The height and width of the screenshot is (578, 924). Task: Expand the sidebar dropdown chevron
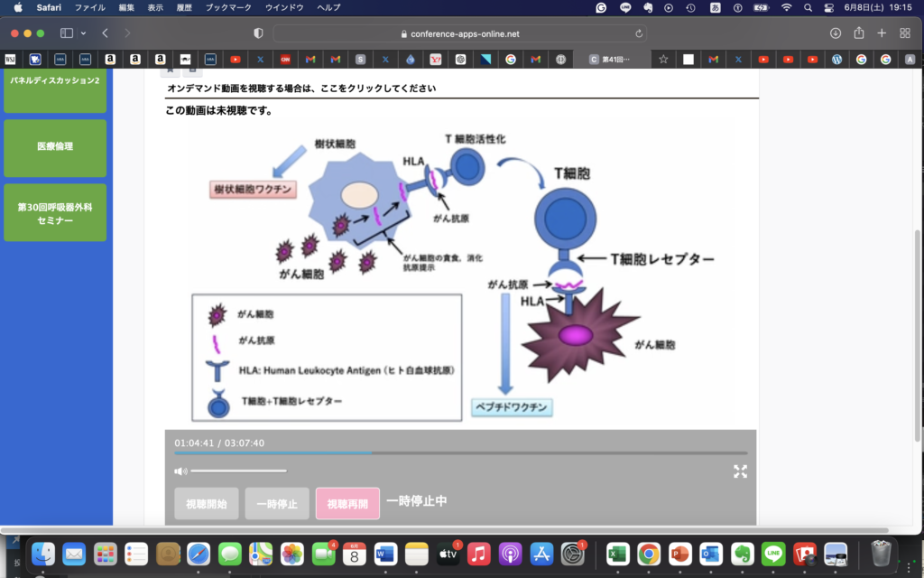click(84, 33)
